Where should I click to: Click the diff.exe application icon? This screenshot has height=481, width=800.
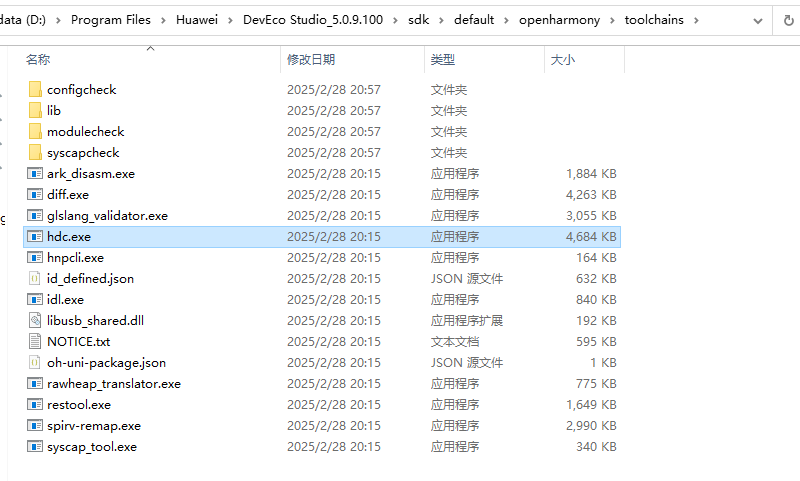click(x=35, y=194)
